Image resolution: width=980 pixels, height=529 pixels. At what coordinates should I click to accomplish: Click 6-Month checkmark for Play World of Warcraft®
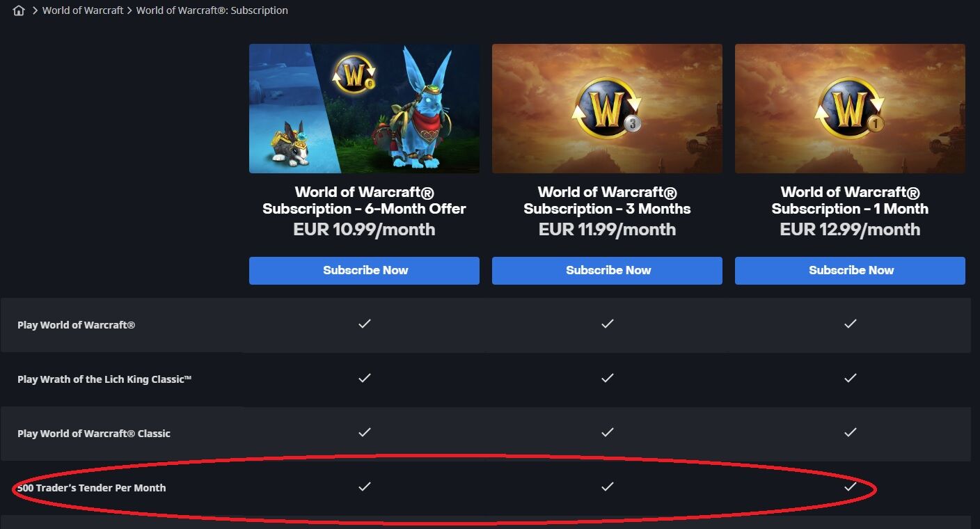tap(364, 324)
